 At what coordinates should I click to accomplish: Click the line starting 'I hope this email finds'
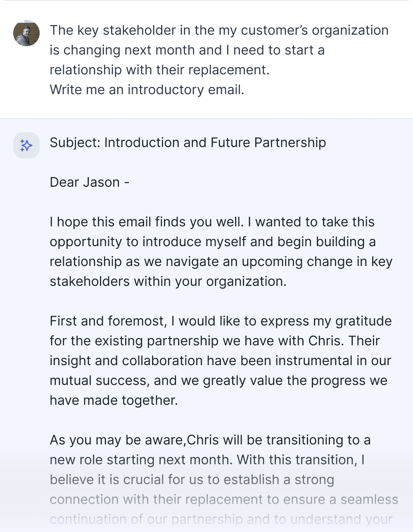point(212,222)
